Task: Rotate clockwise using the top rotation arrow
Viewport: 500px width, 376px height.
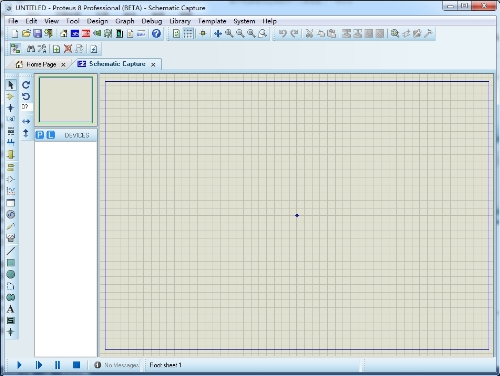Action: pyautogui.click(x=26, y=85)
